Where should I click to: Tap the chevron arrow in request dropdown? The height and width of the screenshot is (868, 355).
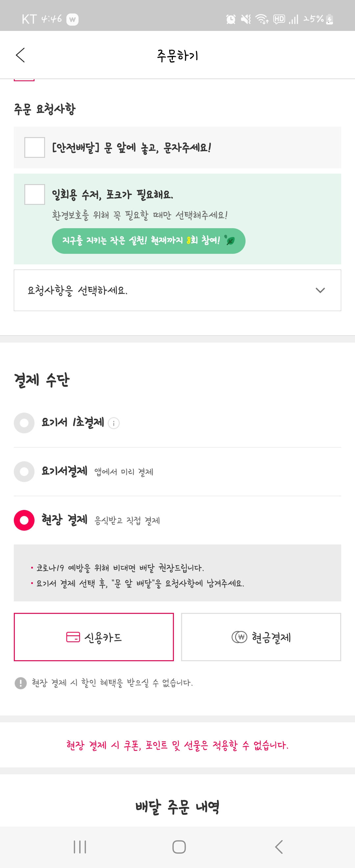(320, 290)
